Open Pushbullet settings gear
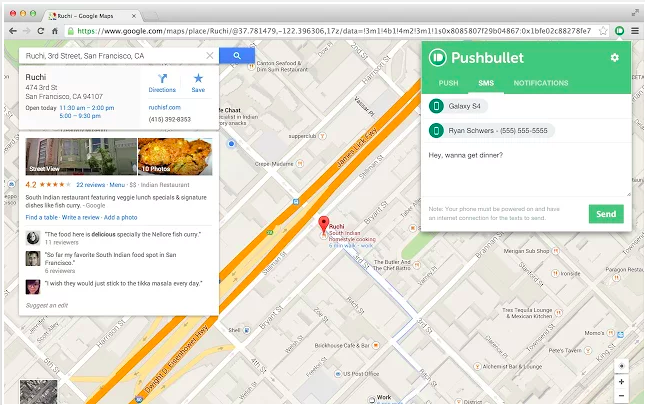 pyautogui.click(x=615, y=58)
